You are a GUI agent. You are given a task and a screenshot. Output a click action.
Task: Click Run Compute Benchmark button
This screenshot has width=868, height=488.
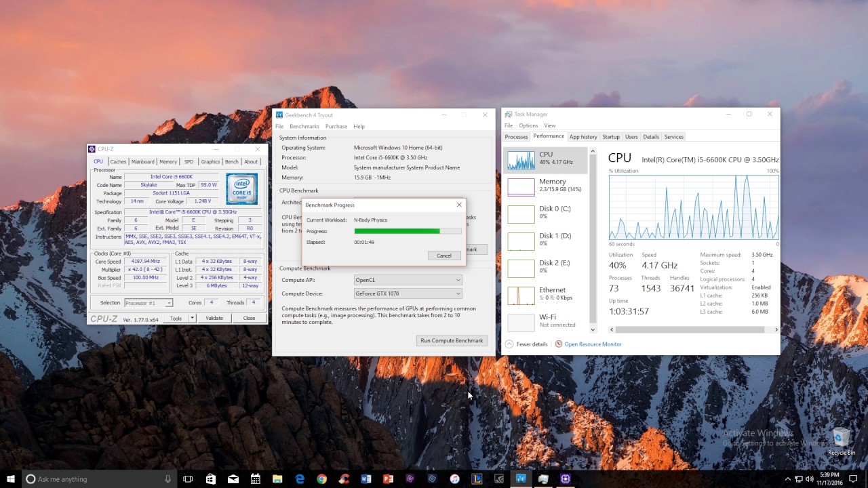452,341
